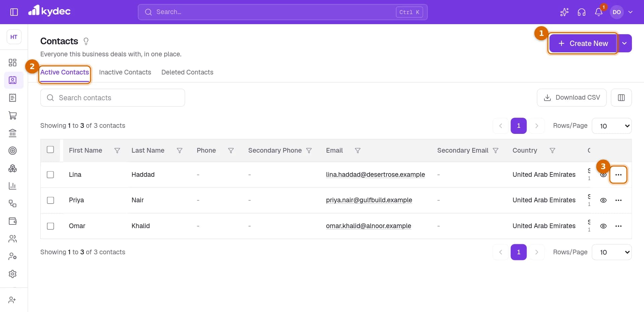
Task: View Priya Nair's contact via the eye icon
Action: [x=603, y=200]
